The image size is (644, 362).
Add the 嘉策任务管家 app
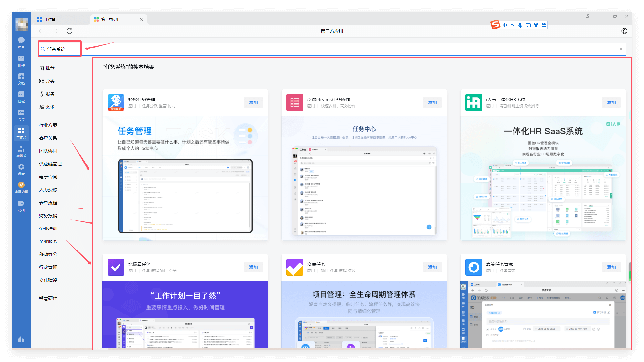point(611,267)
